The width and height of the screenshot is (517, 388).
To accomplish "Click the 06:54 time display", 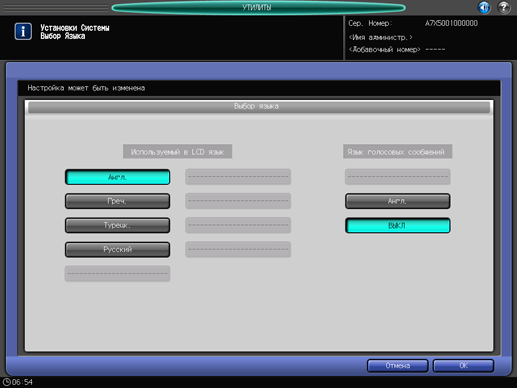I will [22, 382].
